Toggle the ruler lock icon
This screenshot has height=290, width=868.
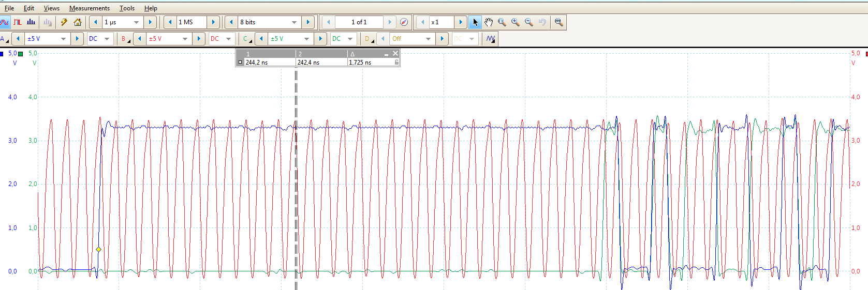coord(397,62)
